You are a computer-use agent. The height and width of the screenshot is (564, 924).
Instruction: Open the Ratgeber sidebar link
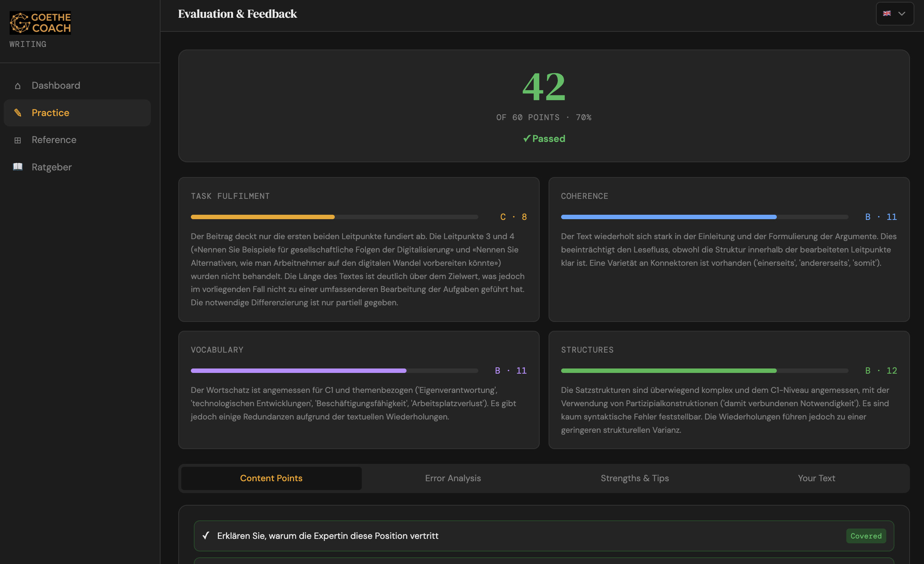tap(52, 167)
